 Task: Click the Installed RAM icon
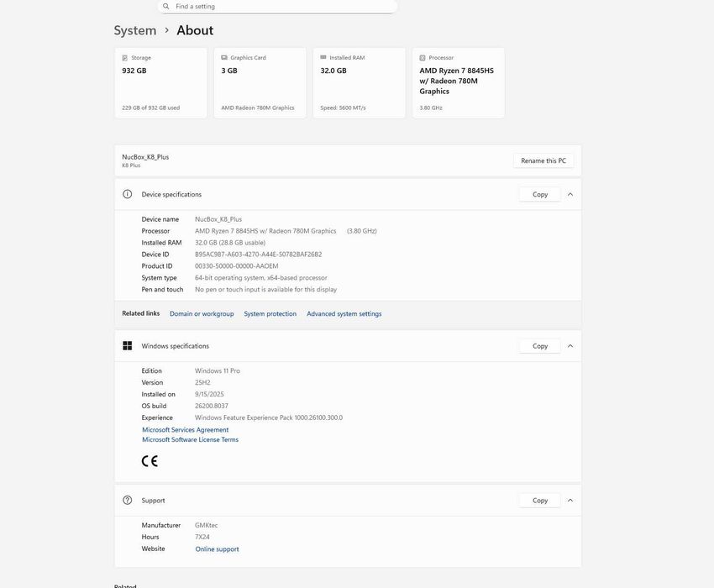click(323, 58)
